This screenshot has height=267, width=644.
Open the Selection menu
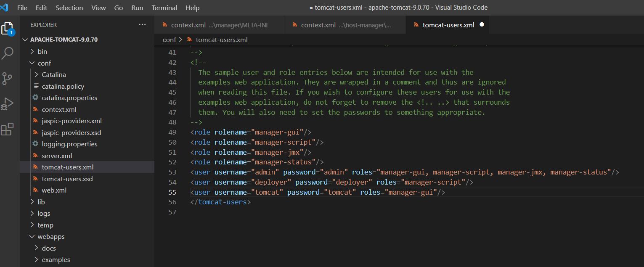click(69, 8)
